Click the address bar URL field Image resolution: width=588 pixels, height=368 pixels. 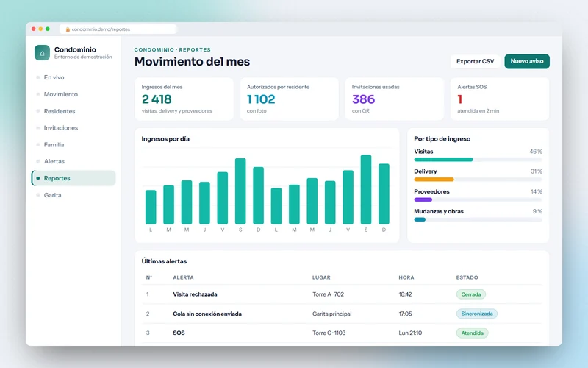coord(118,29)
